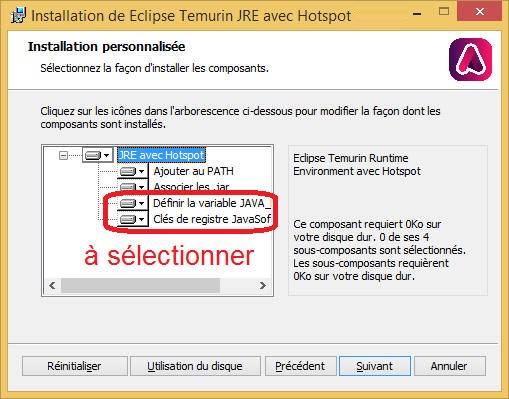509x399 pixels.
Task: Cancel the installation with Annuler
Action: (449, 366)
